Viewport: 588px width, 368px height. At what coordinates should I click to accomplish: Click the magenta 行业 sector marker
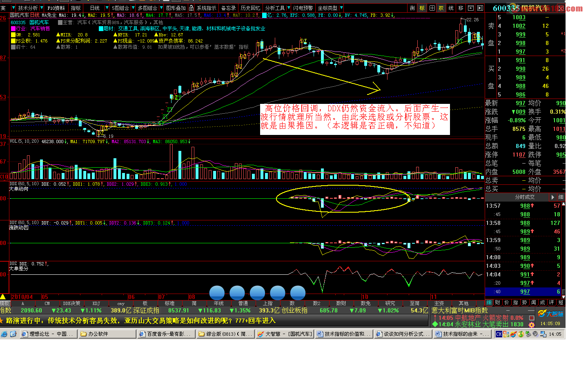[13, 29]
